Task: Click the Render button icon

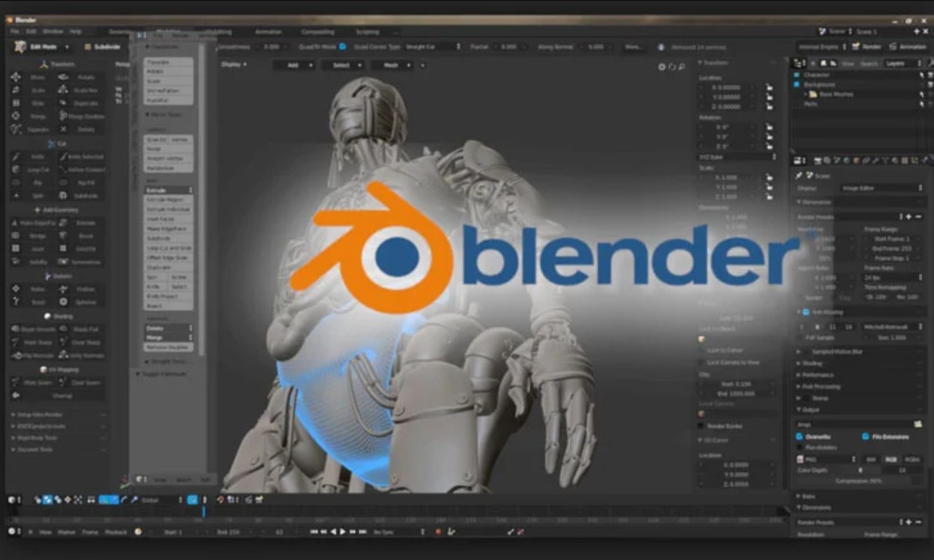Action: click(855, 46)
